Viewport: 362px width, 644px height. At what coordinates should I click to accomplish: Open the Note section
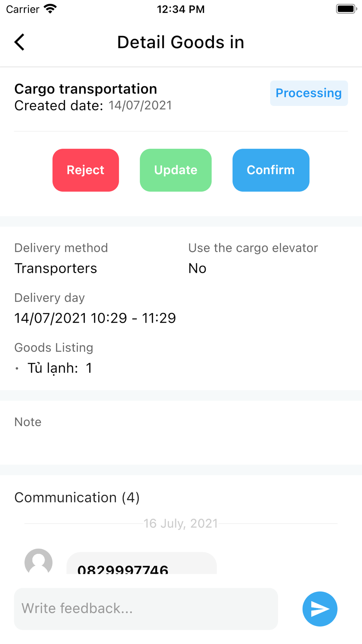[x=28, y=422]
